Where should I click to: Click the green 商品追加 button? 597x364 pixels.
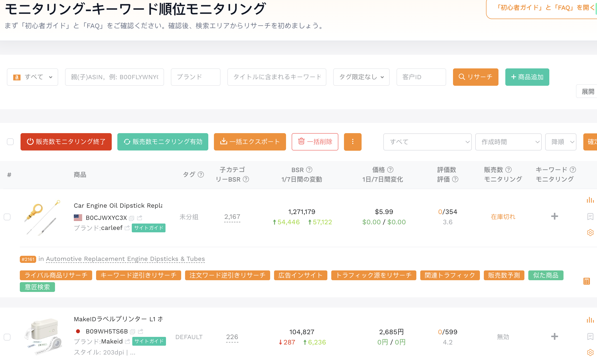(x=527, y=77)
